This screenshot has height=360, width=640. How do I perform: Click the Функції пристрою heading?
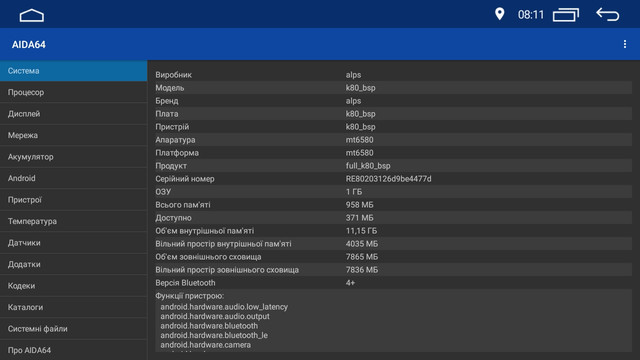[189, 296]
